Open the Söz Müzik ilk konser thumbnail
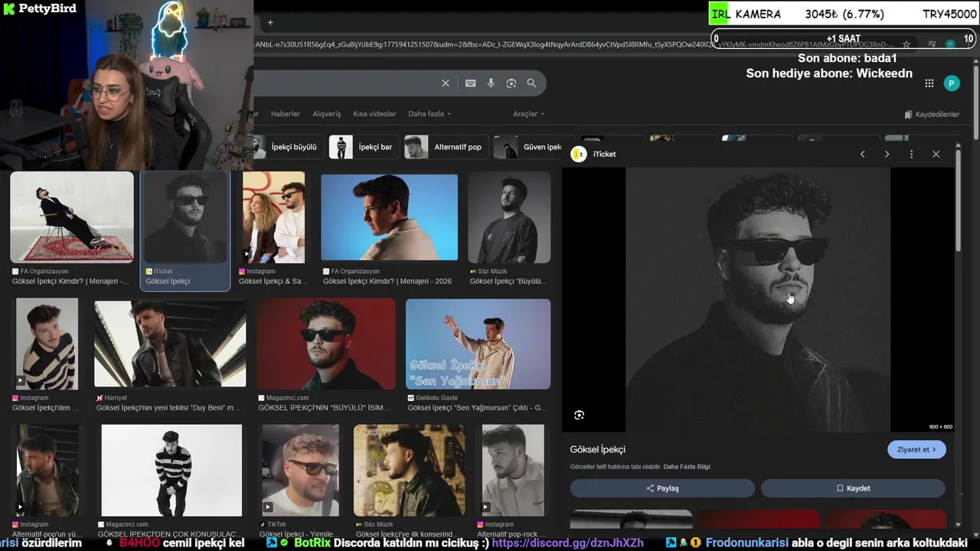980x551 pixels. coord(409,471)
